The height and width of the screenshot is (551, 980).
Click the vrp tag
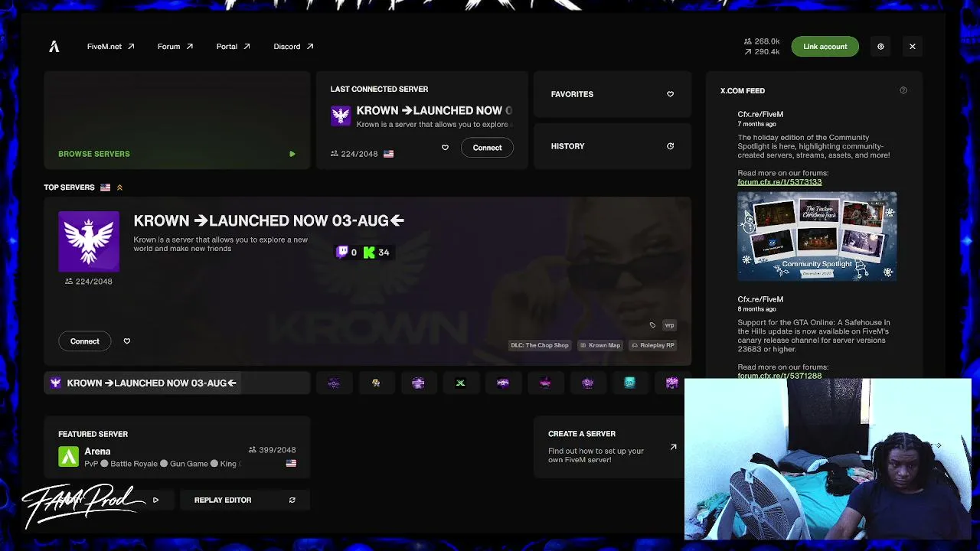669,325
